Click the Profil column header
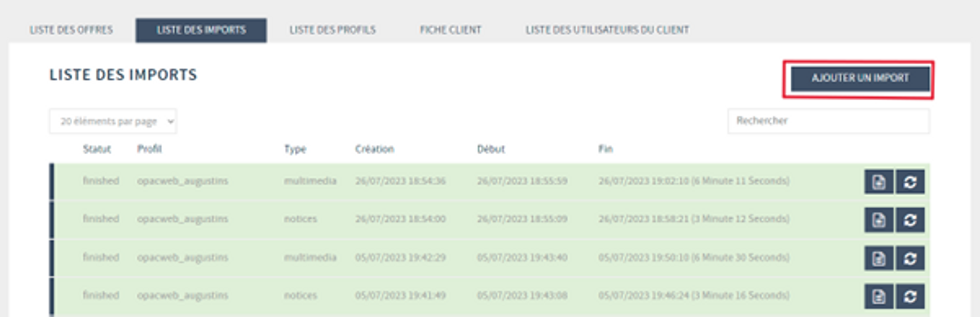 [149, 149]
